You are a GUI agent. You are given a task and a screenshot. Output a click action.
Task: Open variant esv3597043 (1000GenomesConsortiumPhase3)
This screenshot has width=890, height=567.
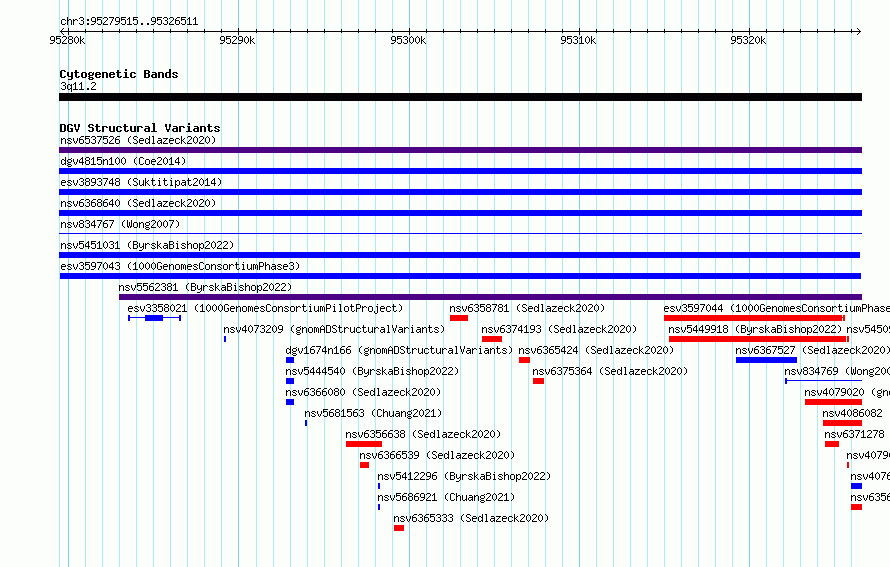[x=180, y=266]
